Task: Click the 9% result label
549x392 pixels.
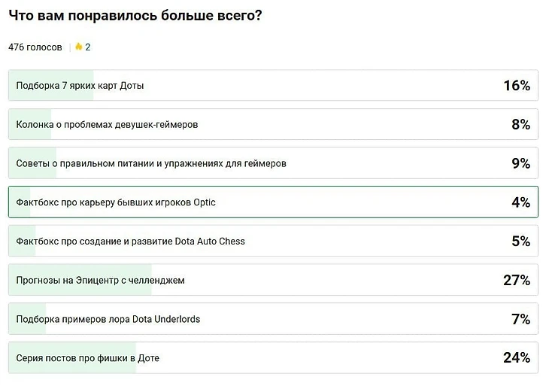Action: [520, 163]
